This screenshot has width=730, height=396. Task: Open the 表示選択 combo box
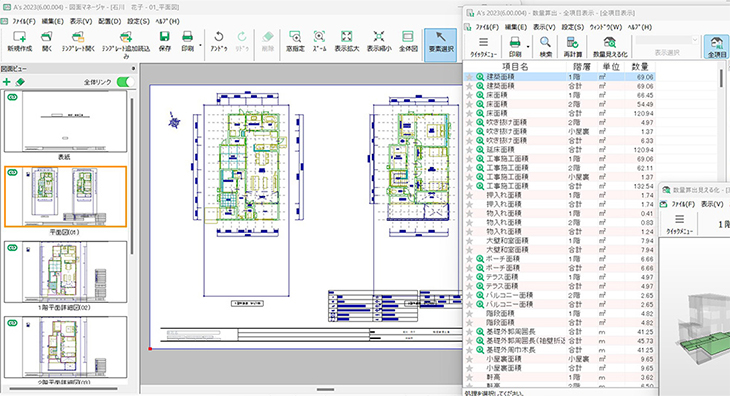click(x=667, y=40)
